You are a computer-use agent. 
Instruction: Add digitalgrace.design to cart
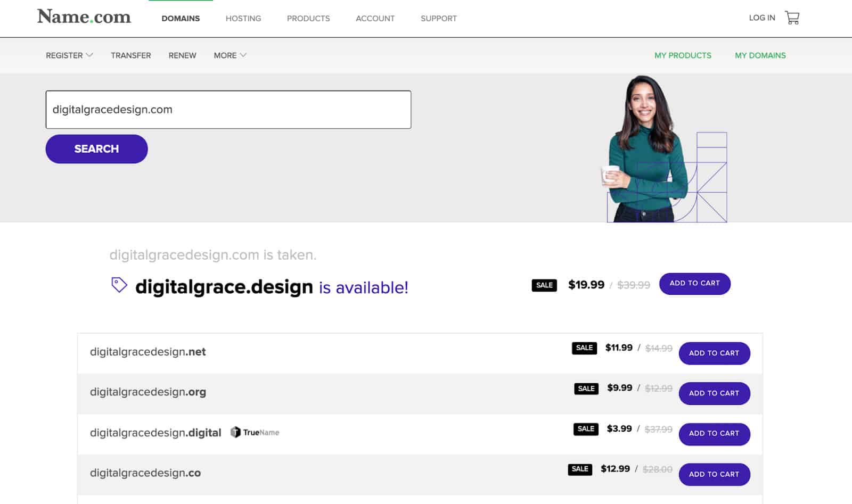click(x=694, y=284)
